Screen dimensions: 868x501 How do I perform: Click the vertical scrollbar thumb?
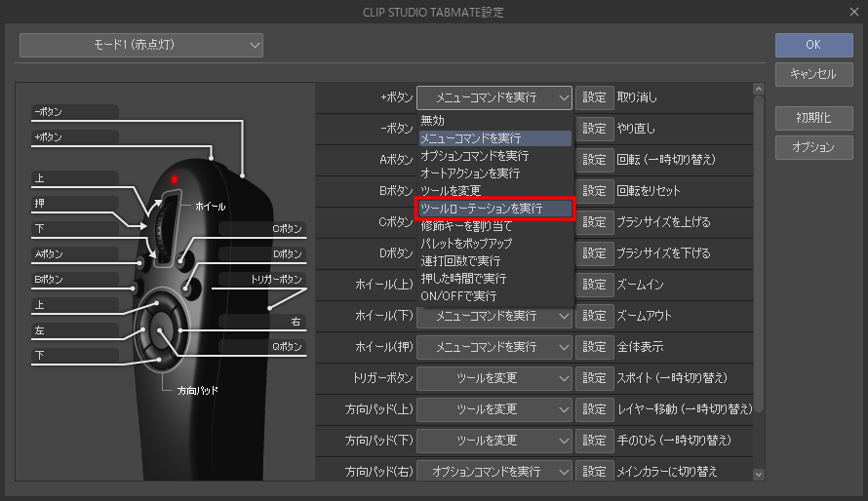pos(759,253)
